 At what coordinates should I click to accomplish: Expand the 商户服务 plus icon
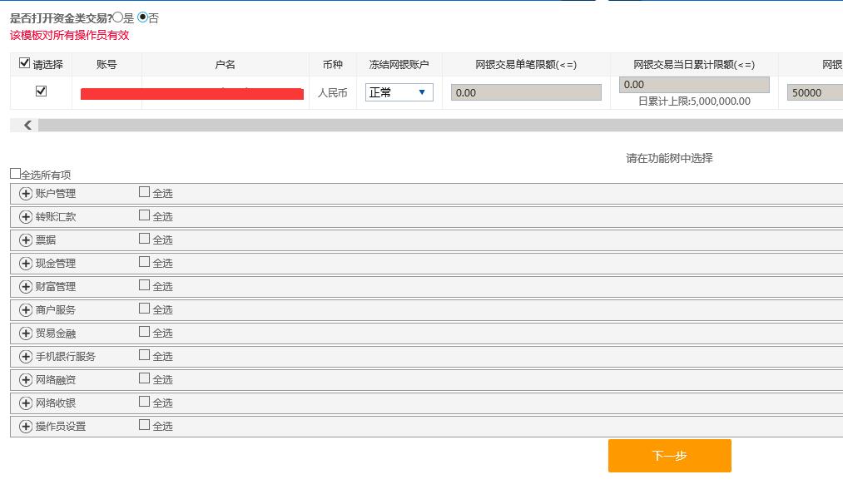[26, 310]
